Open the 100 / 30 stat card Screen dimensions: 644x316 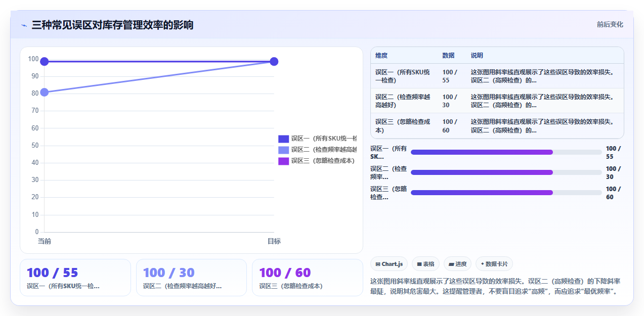click(x=191, y=278)
